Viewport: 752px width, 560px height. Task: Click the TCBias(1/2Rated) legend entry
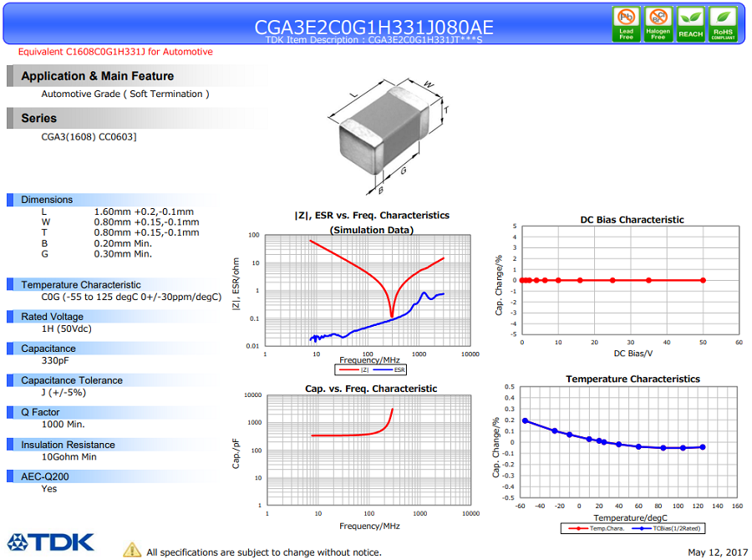click(666, 528)
